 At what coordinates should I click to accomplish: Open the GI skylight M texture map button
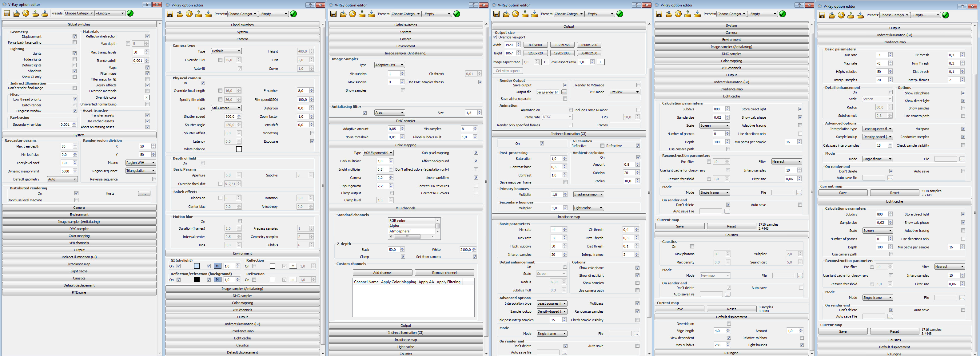click(217, 266)
